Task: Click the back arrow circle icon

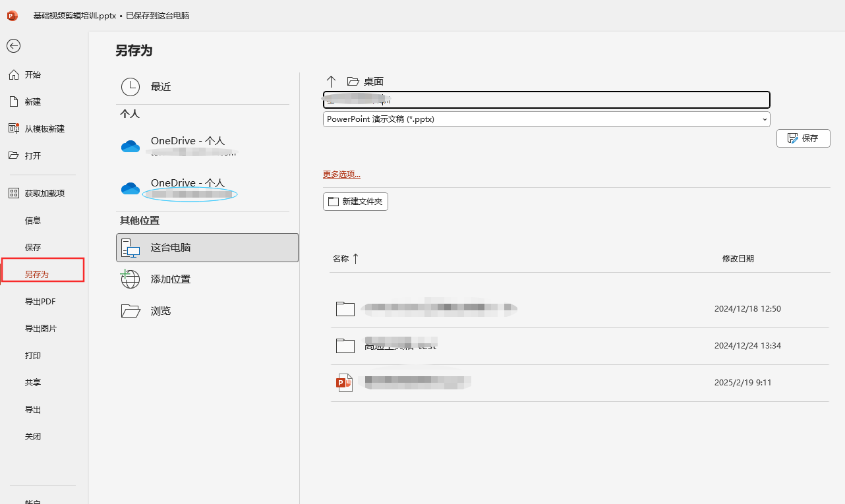Action: point(13,45)
